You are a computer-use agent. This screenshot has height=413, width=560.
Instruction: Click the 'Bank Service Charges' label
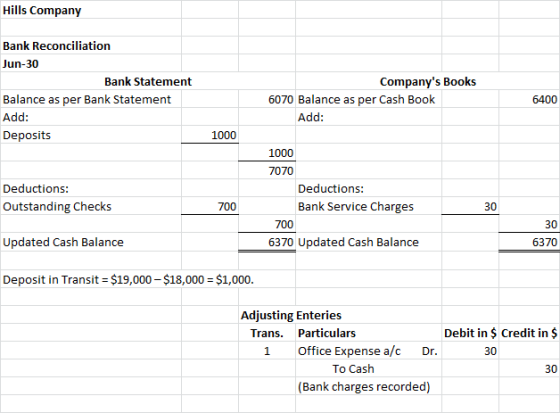pos(356,206)
